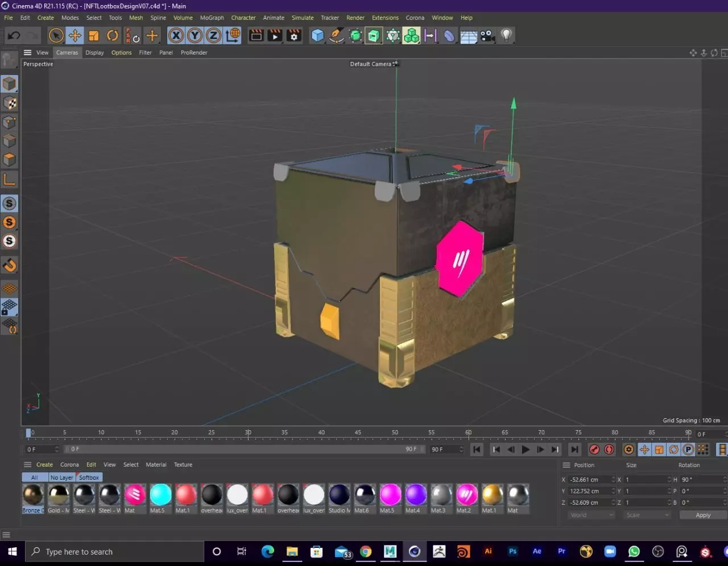The height and width of the screenshot is (566, 728).
Task: Open the Scale mode dropdown
Action: (647, 515)
